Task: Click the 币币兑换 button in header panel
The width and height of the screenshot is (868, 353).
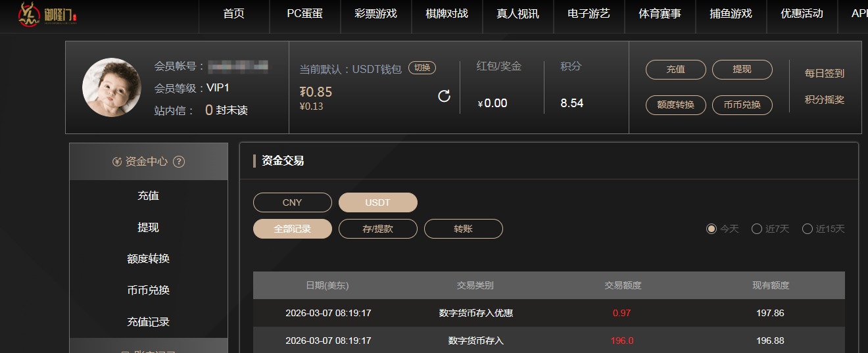Action: point(742,105)
